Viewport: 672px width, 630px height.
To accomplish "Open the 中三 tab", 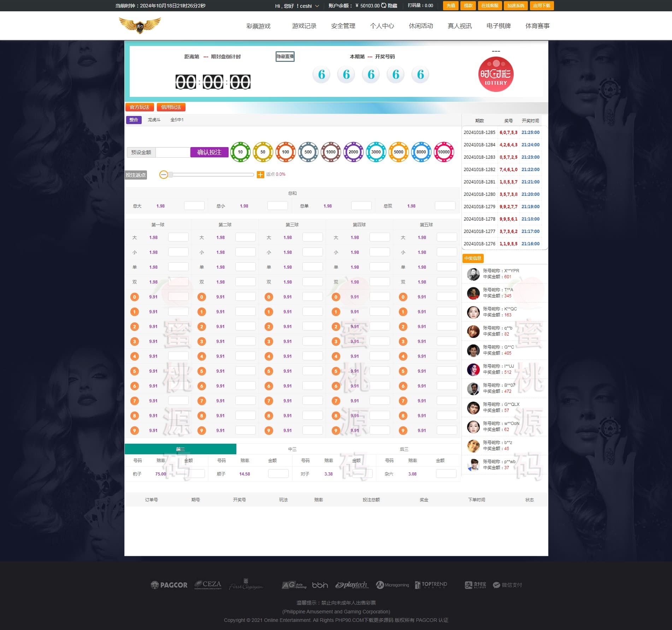I will point(292,449).
